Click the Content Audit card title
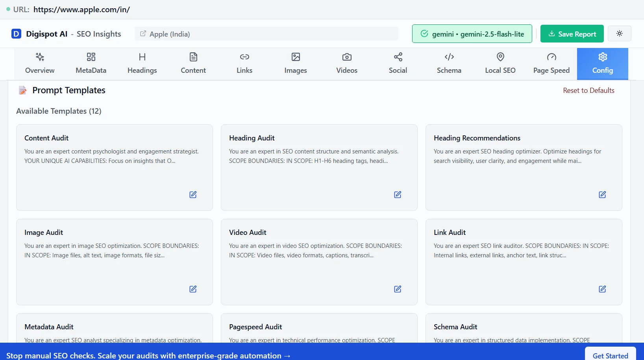644x360 pixels. (x=46, y=138)
